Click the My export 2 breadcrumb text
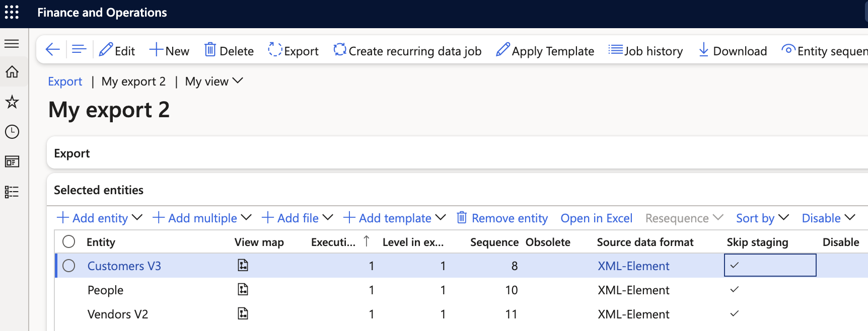The width and height of the screenshot is (868, 331). pos(133,81)
